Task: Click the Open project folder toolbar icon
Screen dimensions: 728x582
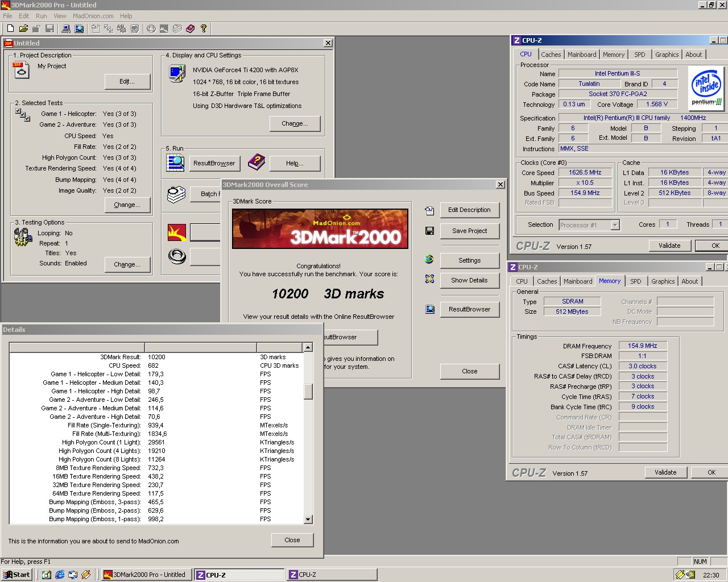Action: pyautogui.click(x=23, y=28)
